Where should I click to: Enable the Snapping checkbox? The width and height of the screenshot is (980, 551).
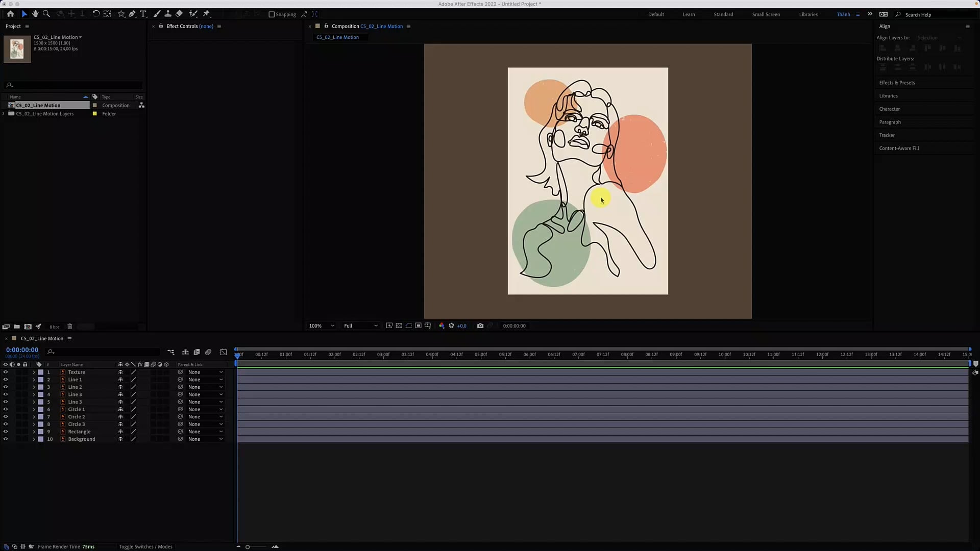pyautogui.click(x=272, y=14)
